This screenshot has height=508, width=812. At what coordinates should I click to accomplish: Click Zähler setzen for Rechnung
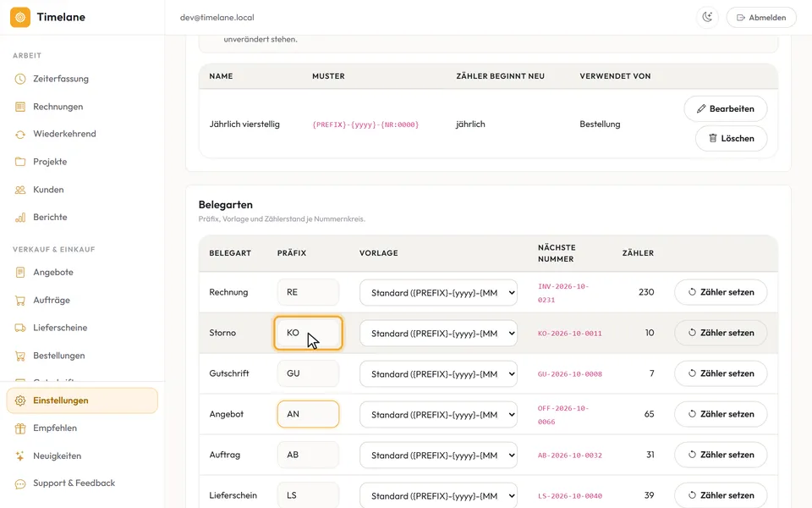[721, 292]
